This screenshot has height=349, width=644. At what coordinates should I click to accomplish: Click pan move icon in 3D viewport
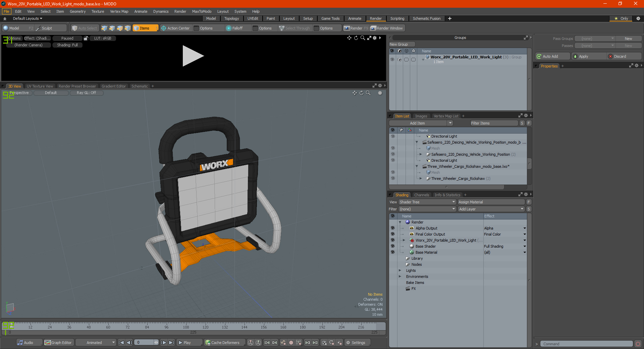pos(355,93)
